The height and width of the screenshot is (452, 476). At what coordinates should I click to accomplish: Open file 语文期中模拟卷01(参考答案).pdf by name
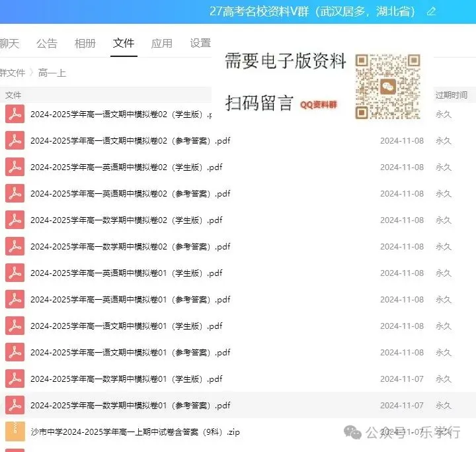point(130,352)
